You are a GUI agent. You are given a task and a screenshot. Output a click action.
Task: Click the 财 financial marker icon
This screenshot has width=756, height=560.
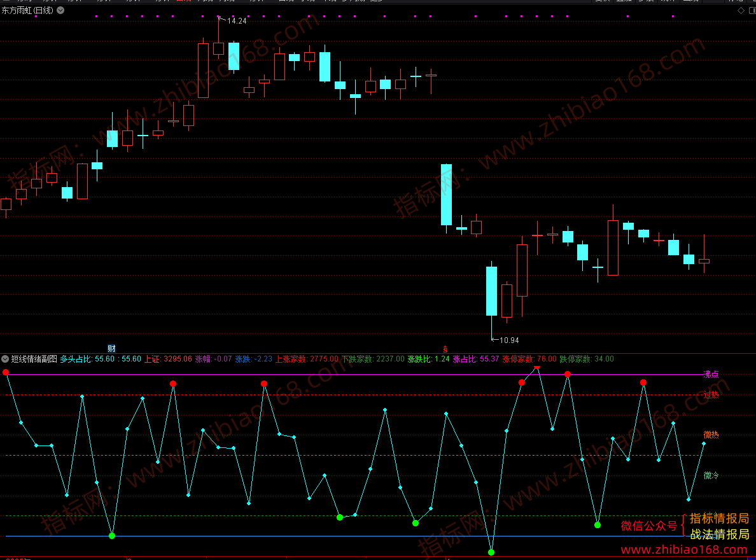[x=111, y=348]
